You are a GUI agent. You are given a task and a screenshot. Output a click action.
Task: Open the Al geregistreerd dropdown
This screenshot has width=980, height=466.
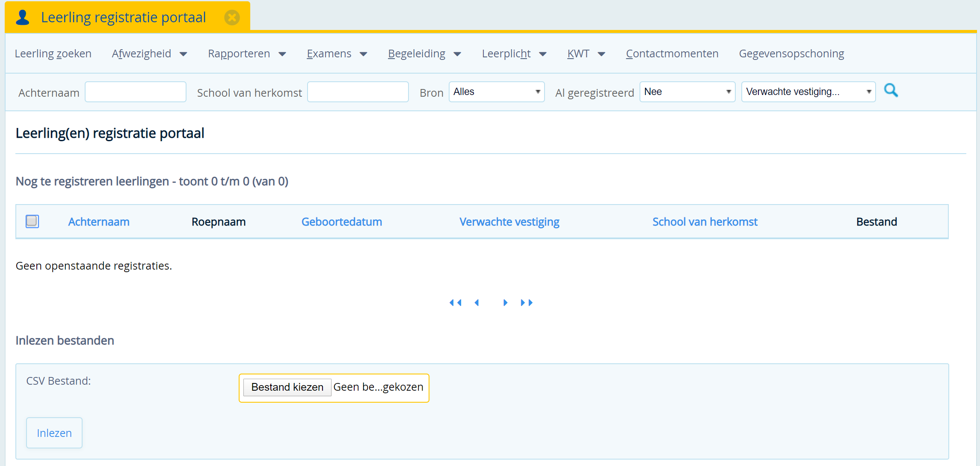687,92
